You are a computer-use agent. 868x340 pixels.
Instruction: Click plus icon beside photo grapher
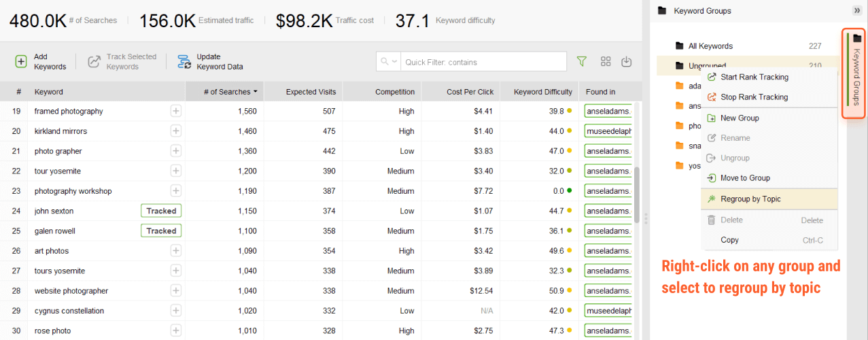(x=176, y=151)
